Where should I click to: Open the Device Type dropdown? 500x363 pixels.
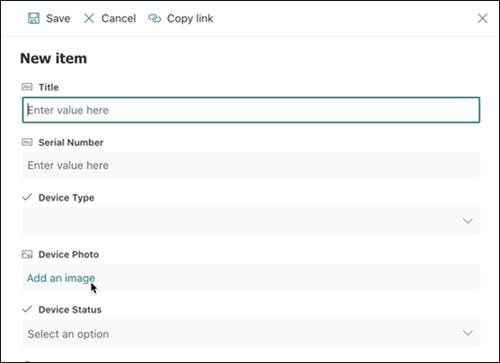click(251, 221)
